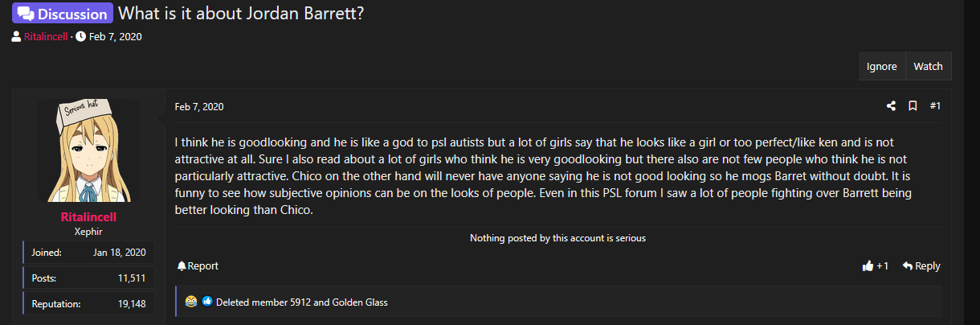Click the Posts count 11,511
980x325 pixels.
tap(131, 278)
